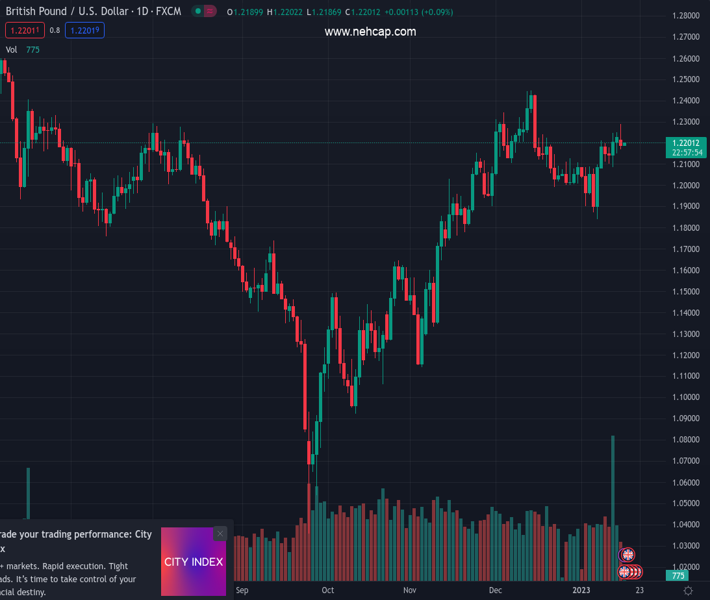The image size is (710, 600).
Task: Click the green volume value 775 tag
Action: click(x=679, y=576)
